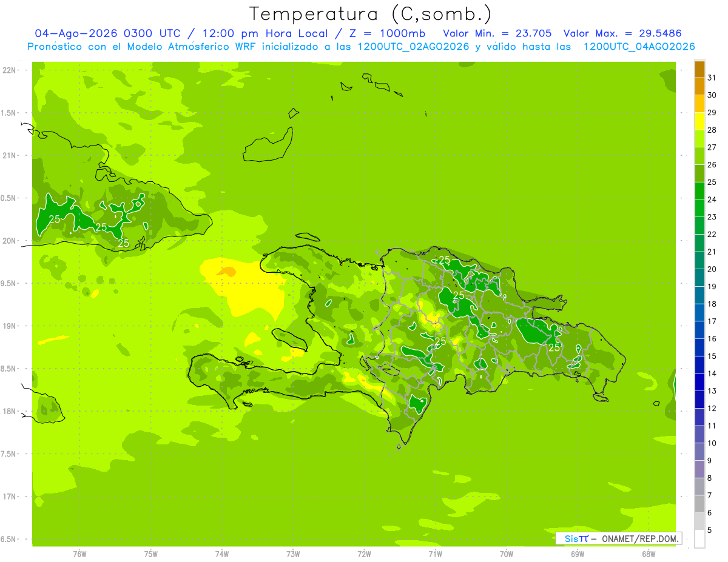Viewport: 728px width, 562px height.
Task: Click the legend value "26"
Action: (712, 164)
